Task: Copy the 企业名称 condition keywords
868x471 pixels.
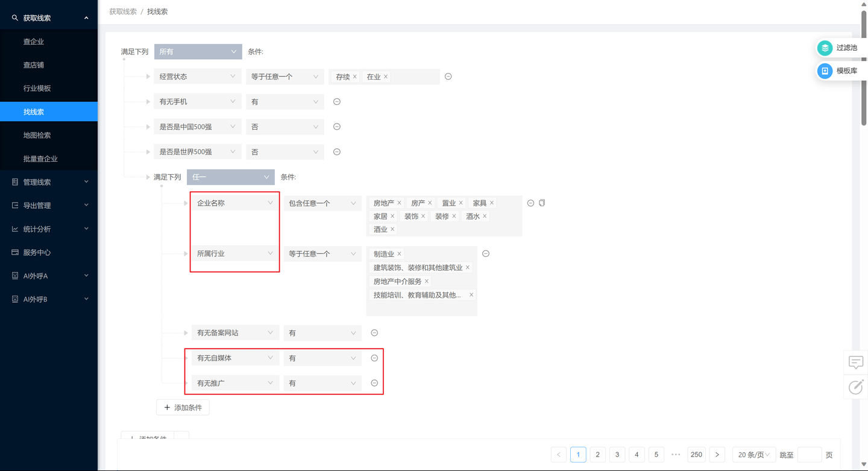Action: 542,203
